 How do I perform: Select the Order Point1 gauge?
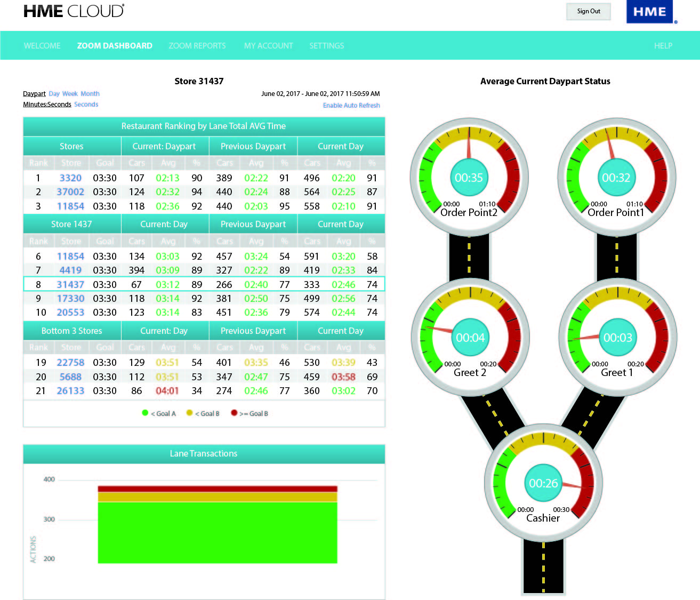(x=617, y=177)
